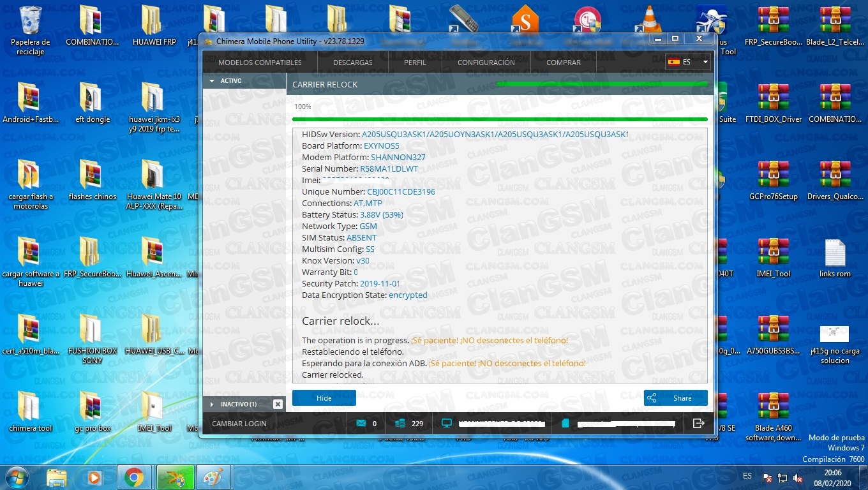Screen dimensions: 868x490
Task: Click the ES language indicator in taskbar
Action: 747,476
